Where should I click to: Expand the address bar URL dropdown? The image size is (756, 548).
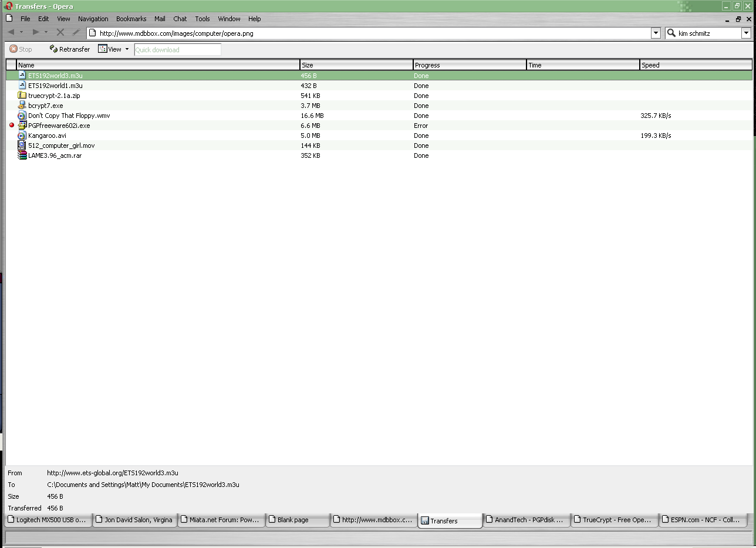[656, 33]
